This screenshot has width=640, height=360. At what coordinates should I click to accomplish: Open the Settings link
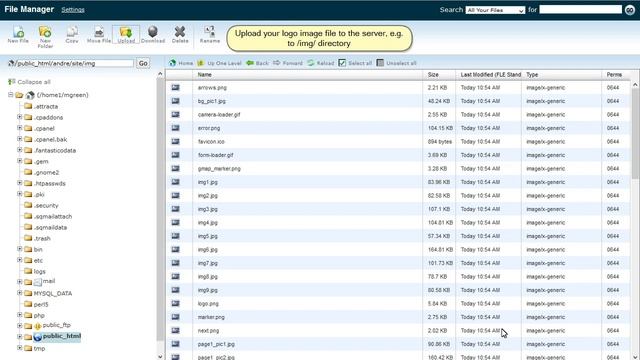click(x=73, y=9)
